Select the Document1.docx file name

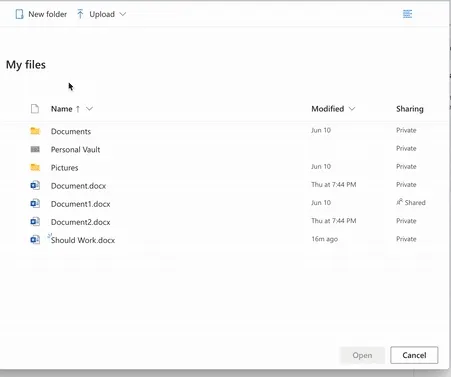tap(80, 204)
